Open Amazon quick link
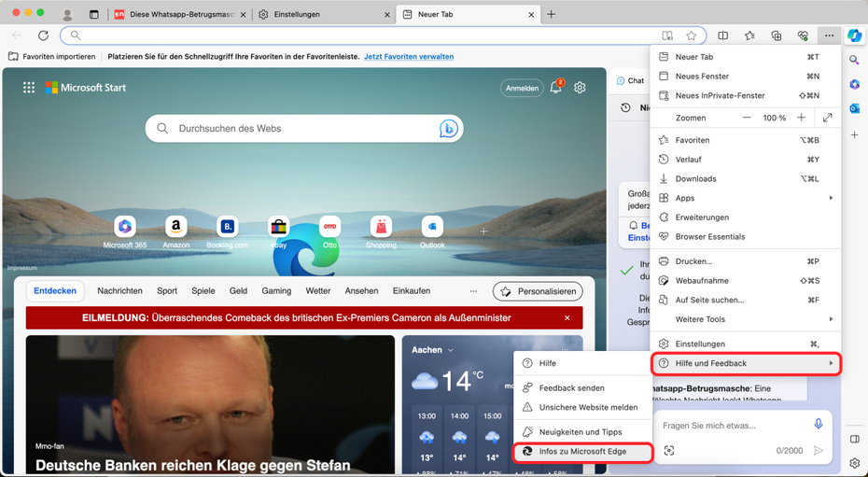The image size is (868, 477). click(x=176, y=232)
